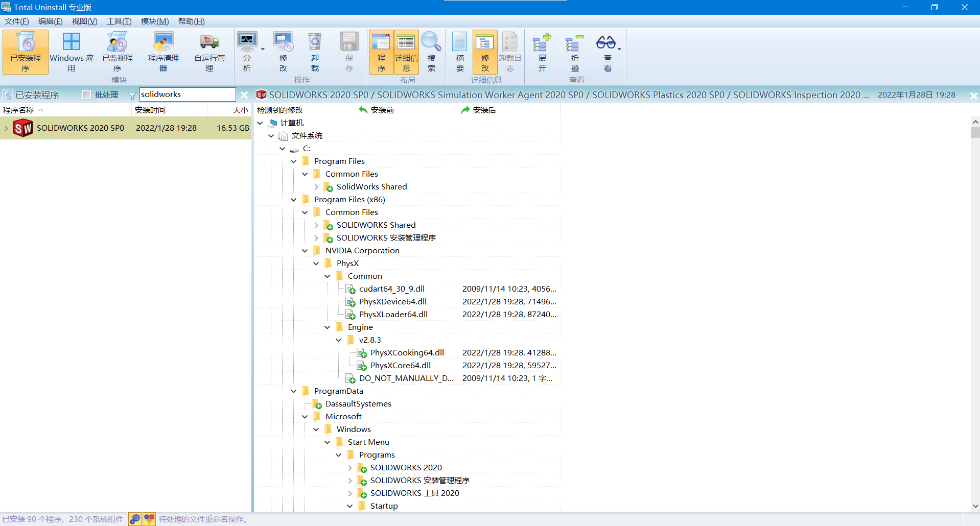Screen dimensions: 980x526
Task: Expand the SOLIDWORKS 安装管理程序 folder under Common Files
Action: (x=316, y=238)
